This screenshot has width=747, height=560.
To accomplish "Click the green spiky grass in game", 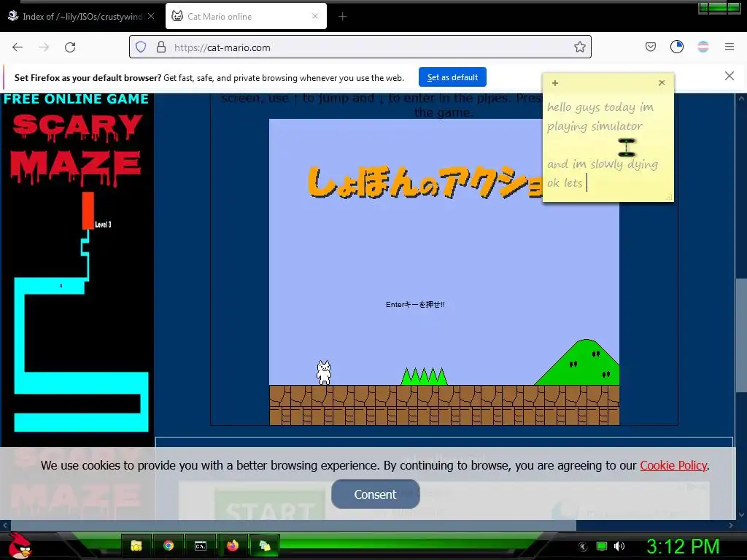I will 424,376.
